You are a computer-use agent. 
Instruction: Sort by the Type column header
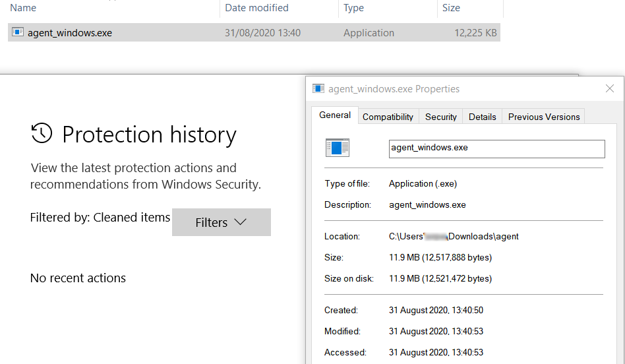[x=354, y=8]
